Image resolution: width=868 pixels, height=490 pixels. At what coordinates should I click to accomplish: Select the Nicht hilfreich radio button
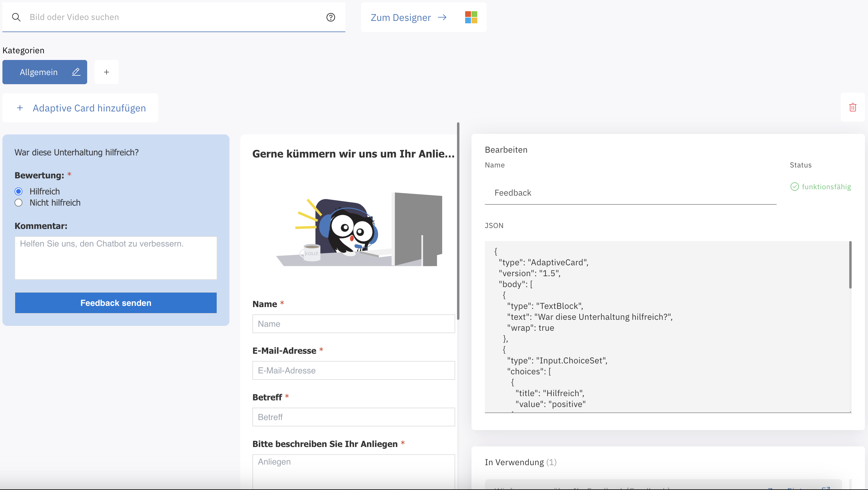(x=19, y=203)
